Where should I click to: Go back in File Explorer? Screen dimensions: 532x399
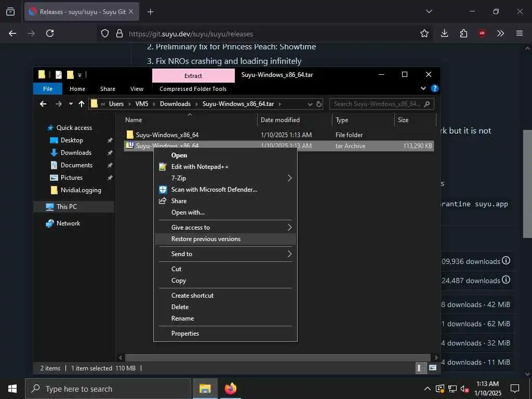coord(43,104)
